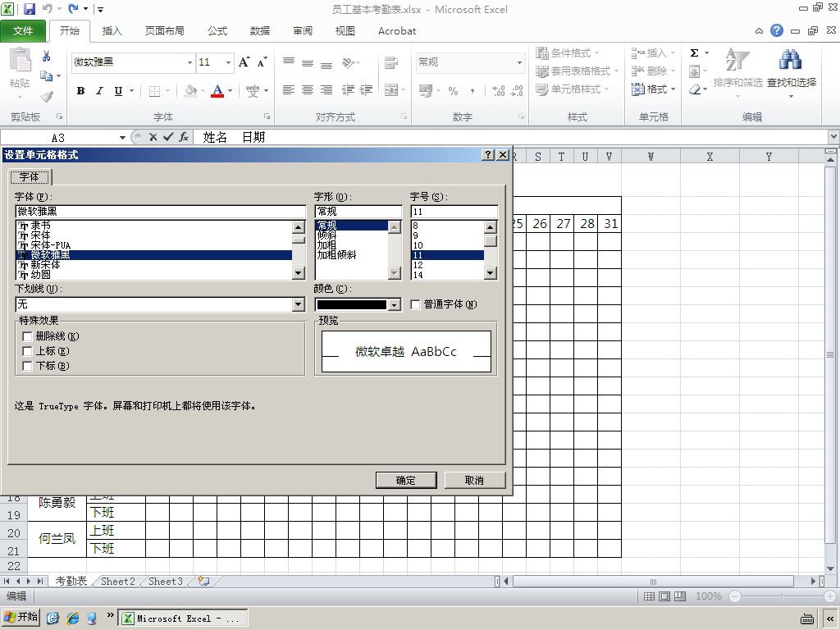Click Increase Font Size icon
The width and height of the screenshot is (840, 630).
pyautogui.click(x=244, y=62)
